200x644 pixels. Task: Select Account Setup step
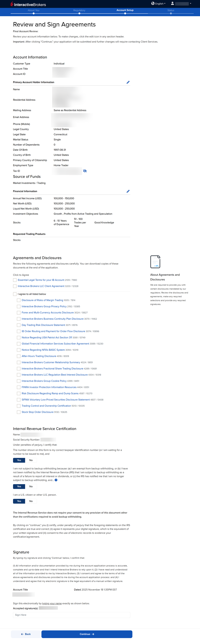[x=125, y=10]
